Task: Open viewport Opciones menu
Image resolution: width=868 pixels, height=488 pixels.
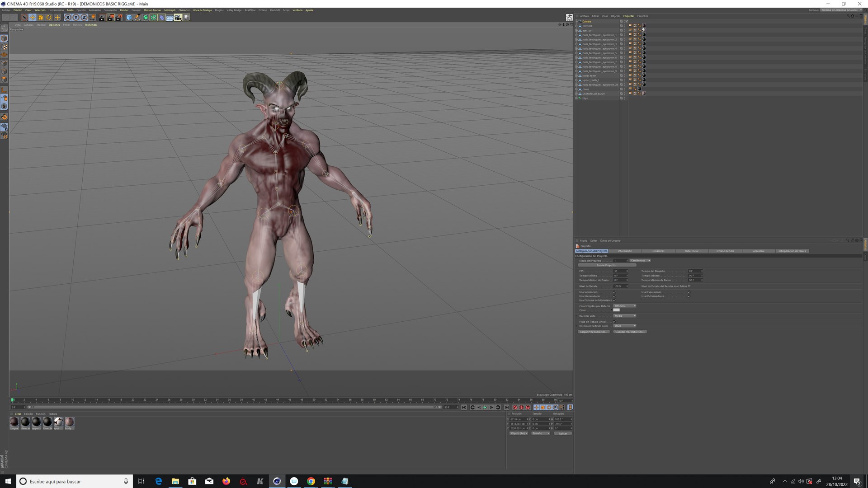Action: tap(54, 25)
